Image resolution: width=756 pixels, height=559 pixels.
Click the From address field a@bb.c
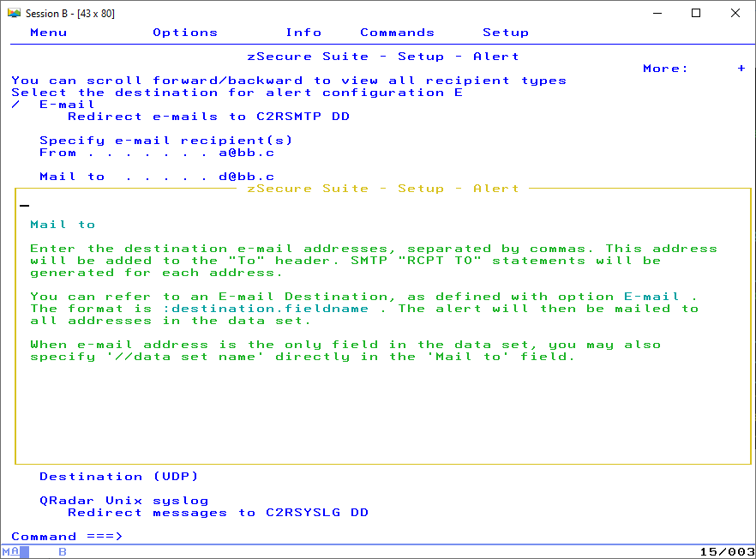(246, 153)
